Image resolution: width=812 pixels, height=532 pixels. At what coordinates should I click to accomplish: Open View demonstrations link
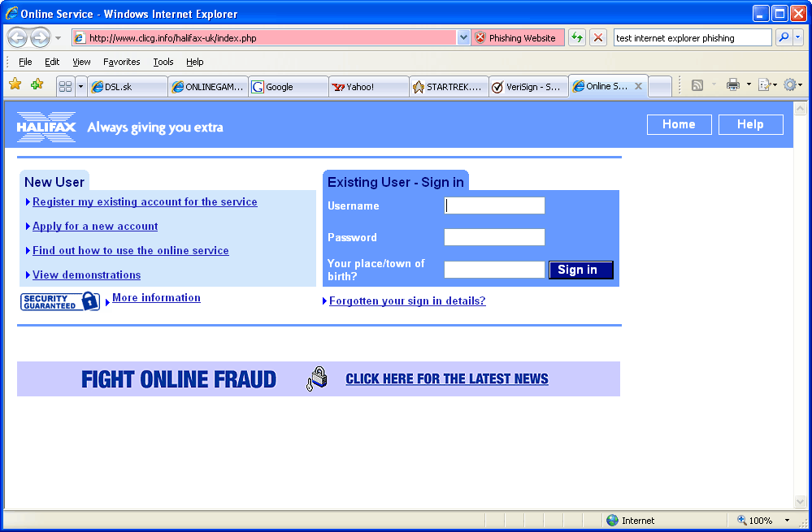[x=86, y=275]
